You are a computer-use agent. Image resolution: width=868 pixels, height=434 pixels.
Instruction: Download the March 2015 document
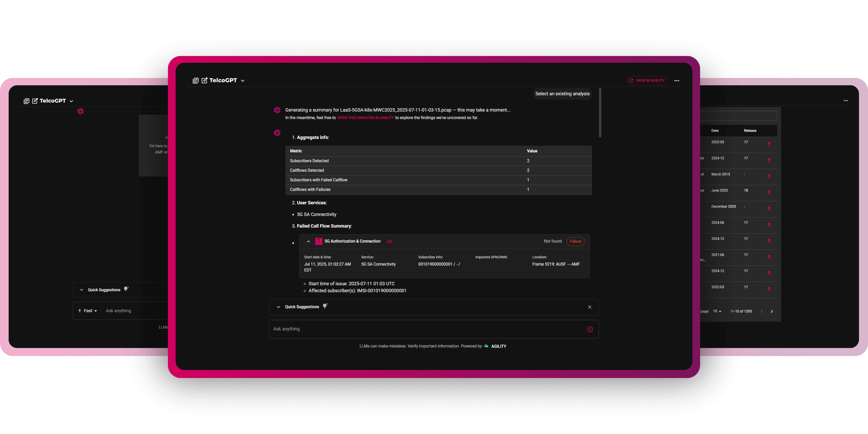pyautogui.click(x=769, y=176)
